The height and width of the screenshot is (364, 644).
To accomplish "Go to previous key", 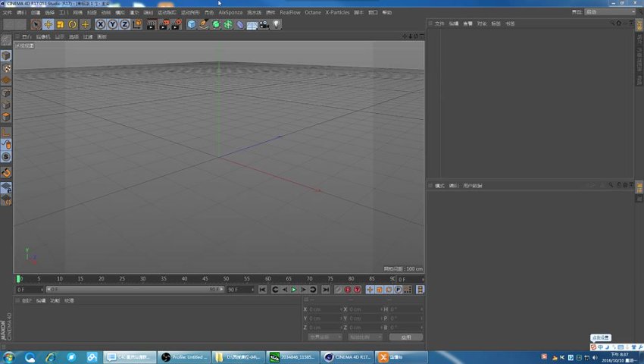I will (275, 290).
